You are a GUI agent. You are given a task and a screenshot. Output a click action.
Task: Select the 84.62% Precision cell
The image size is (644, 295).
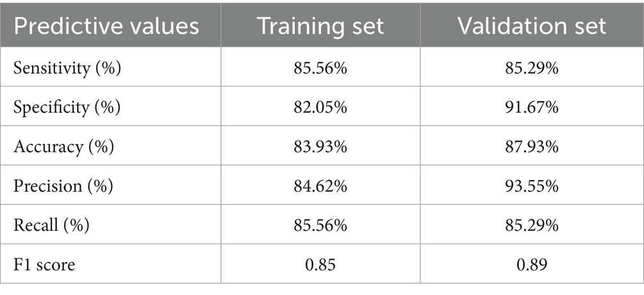coord(320,185)
